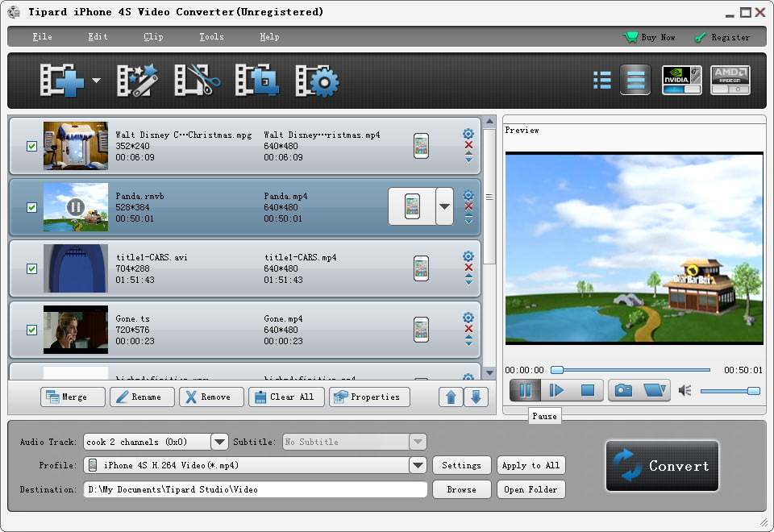Uncheck the Panda.rmvb video
This screenshot has width=774, height=532.
pyautogui.click(x=31, y=207)
